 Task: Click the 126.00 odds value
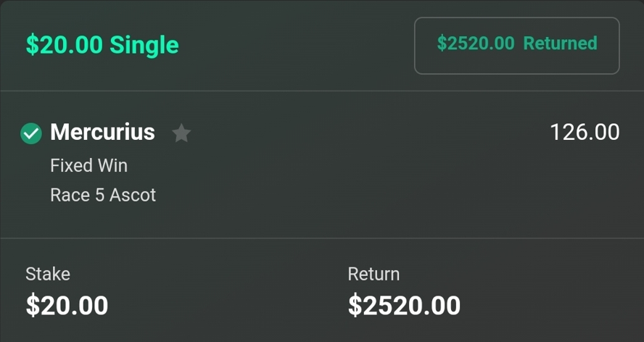point(585,133)
